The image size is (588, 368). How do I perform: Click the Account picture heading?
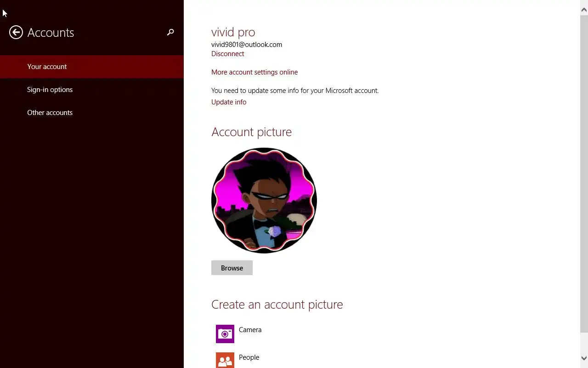[251, 132]
